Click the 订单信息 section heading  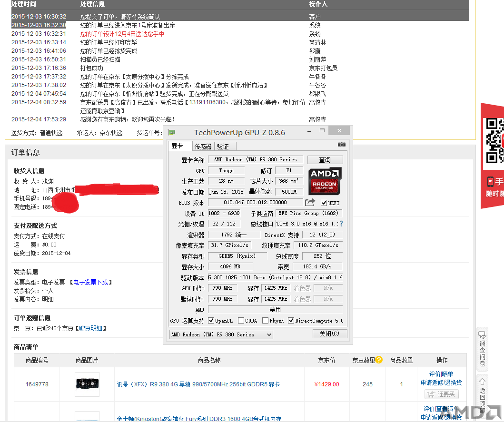coord(25,152)
